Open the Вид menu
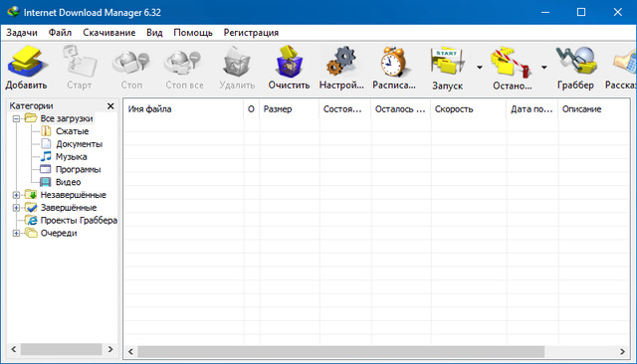 pos(154,33)
